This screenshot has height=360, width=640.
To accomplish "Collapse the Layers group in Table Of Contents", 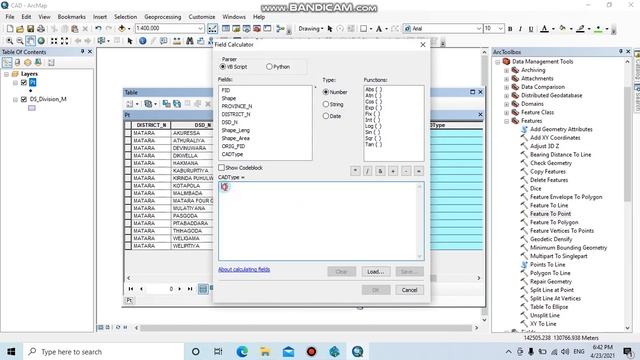I will [x=7, y=74].
